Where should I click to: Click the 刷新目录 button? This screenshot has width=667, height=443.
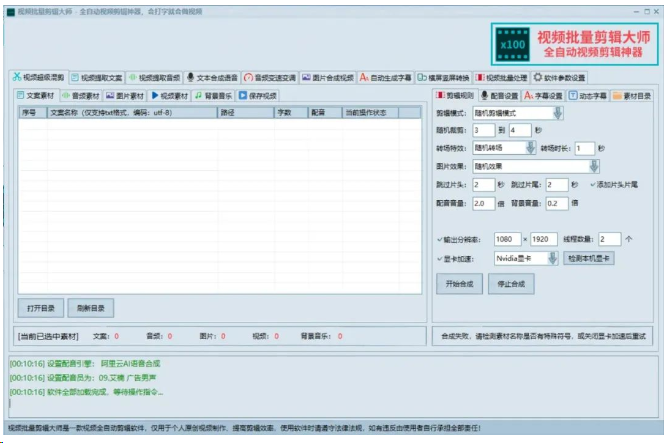tap(91, 308)
